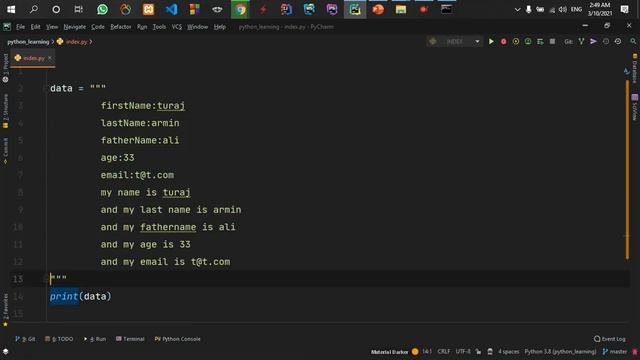This screenshot has width=640, height=360.
Task: Open Visual Studio Code from the taskbar
Action: (171, 9)
